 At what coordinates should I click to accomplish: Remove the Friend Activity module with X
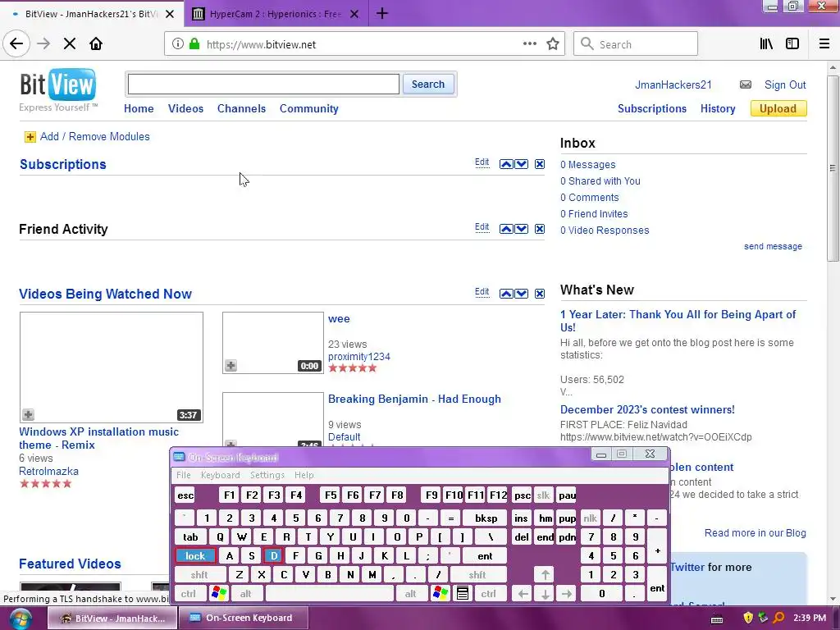[540, 229]
